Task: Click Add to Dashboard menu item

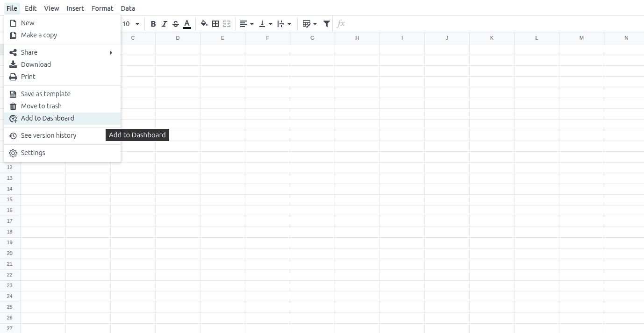Action: [x=62, y=118]
